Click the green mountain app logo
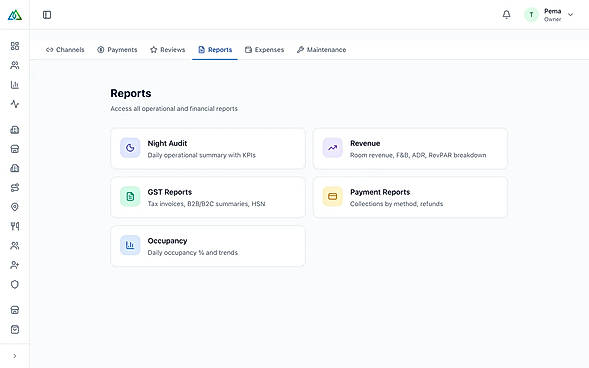 [15, 15]
